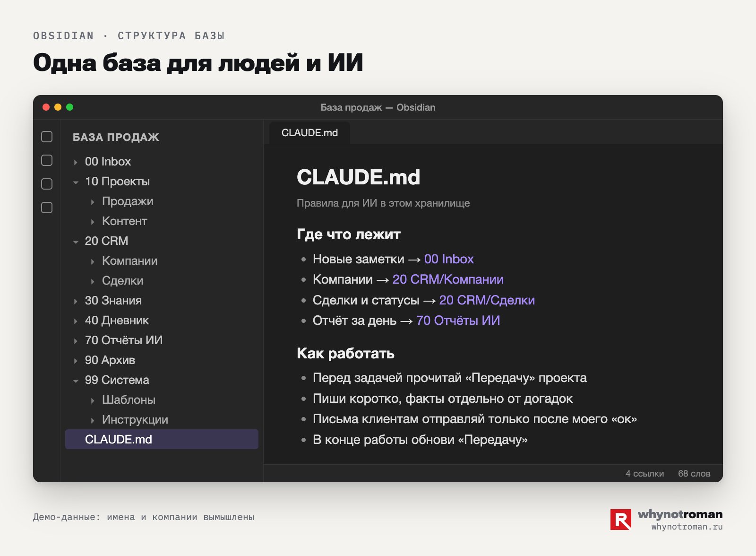Click the bottommost ribbon icon in left strip
Image resolution: width=756 pixels, height=556 pixels.
47,208
